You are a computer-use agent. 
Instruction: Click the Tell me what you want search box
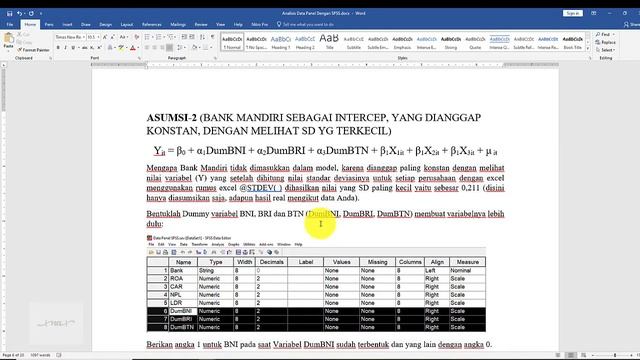coord(306,24)
